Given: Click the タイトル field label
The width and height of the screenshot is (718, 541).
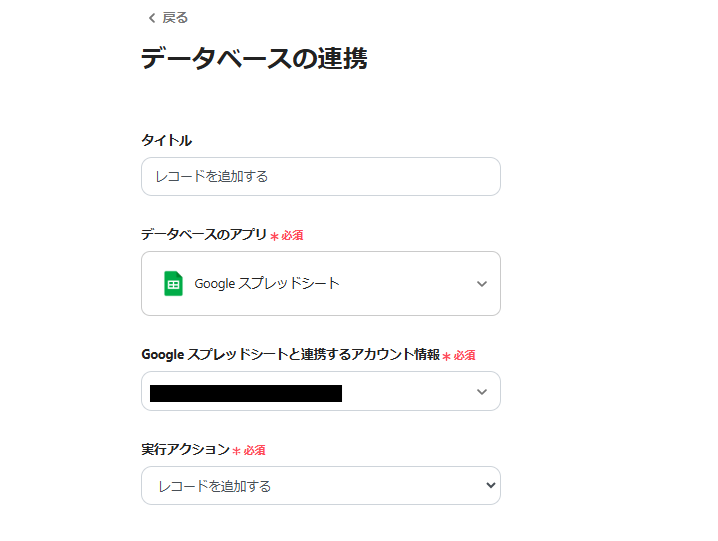Looking at the screenshot, I should click(166, 140).
